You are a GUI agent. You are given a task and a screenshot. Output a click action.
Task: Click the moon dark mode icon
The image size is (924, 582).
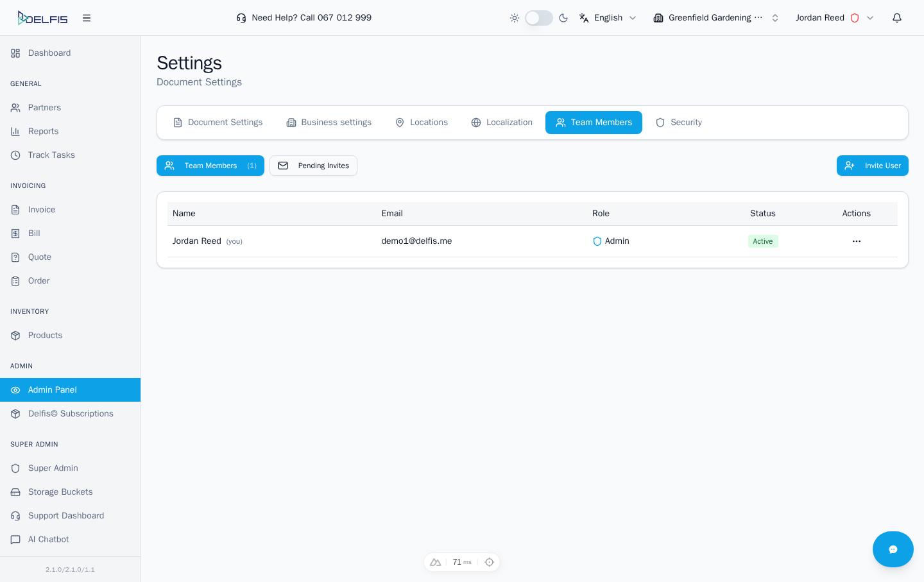pos(563,18)
